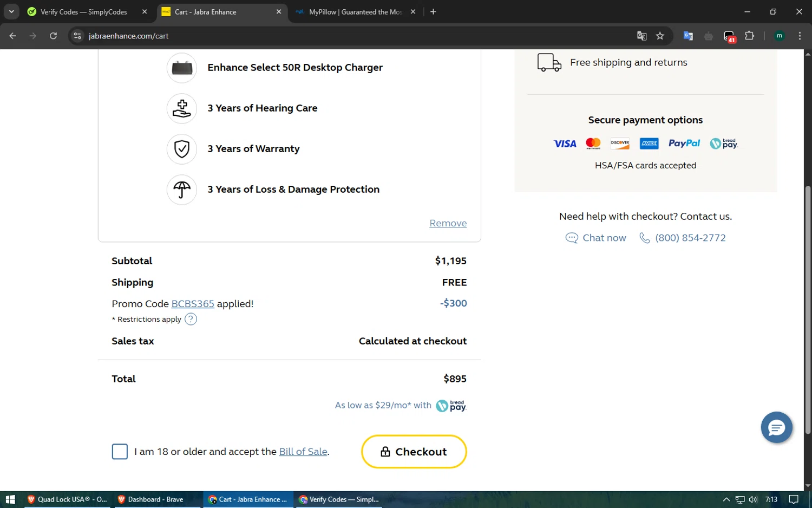Switch to Dashboard - Brave taskbar window

[x=157, y=499]
